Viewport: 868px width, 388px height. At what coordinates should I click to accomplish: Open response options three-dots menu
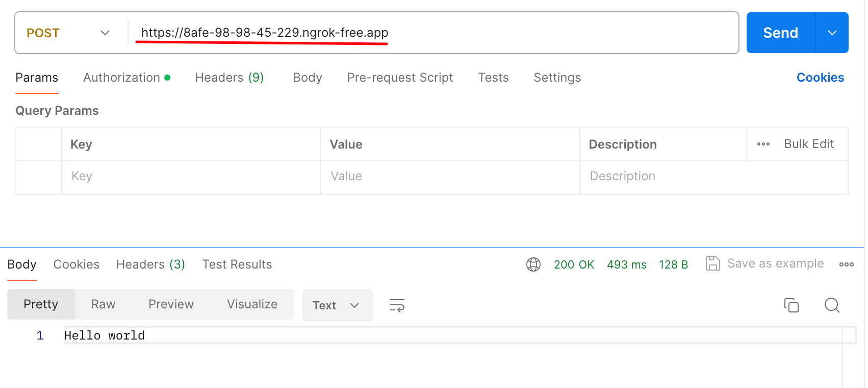[847, 264]
